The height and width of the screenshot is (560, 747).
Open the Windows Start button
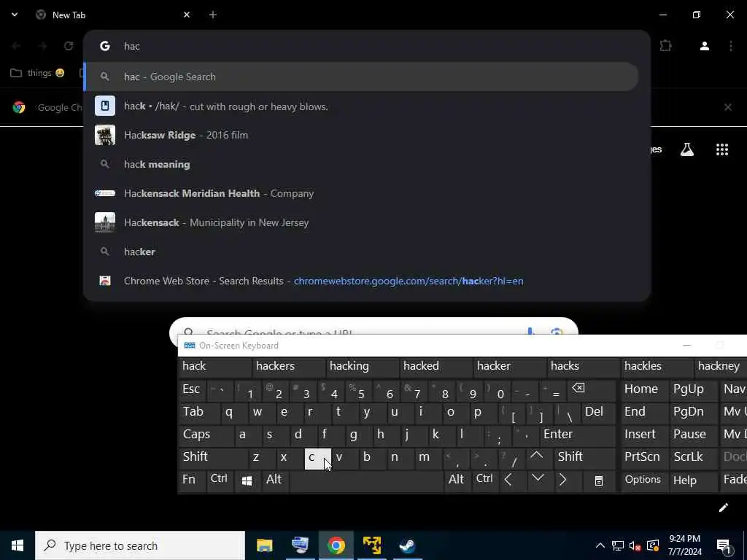click(x=18, y=545)
